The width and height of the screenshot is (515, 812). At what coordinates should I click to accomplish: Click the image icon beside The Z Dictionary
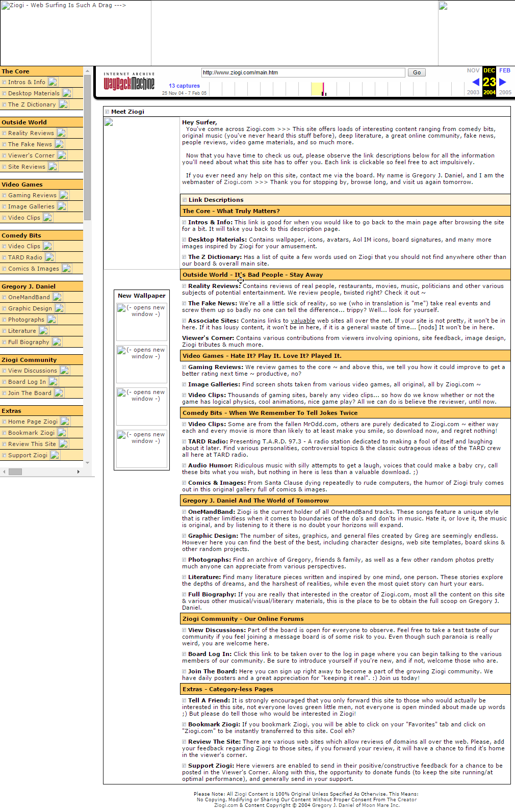[63, 104]
